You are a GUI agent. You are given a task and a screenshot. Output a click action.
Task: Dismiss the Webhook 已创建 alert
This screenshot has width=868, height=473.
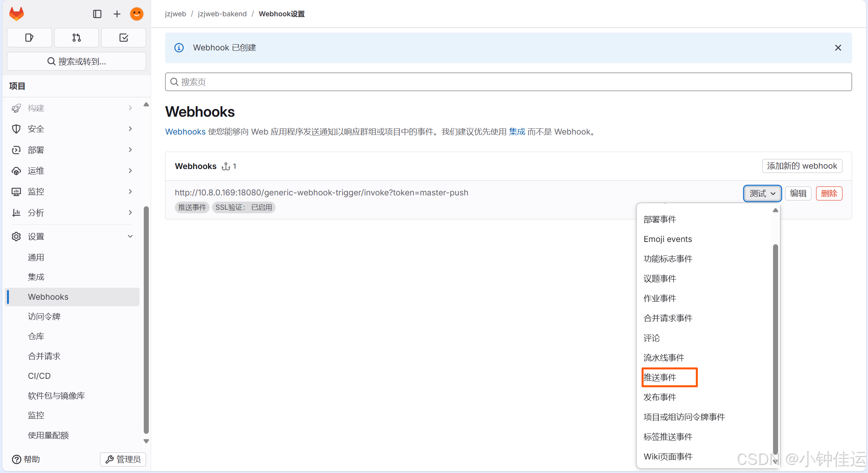(x=838, y=48)
